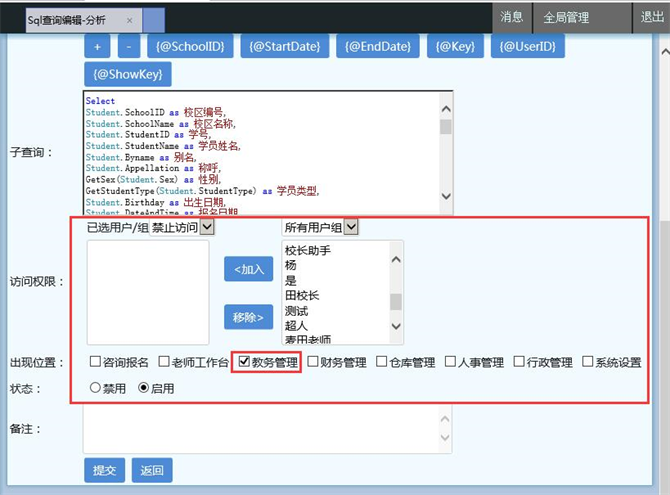Image resolution: width=670 pixels, height=495 pixels.
Task: Insert the {@UserID} parameter
Action: 528,46
